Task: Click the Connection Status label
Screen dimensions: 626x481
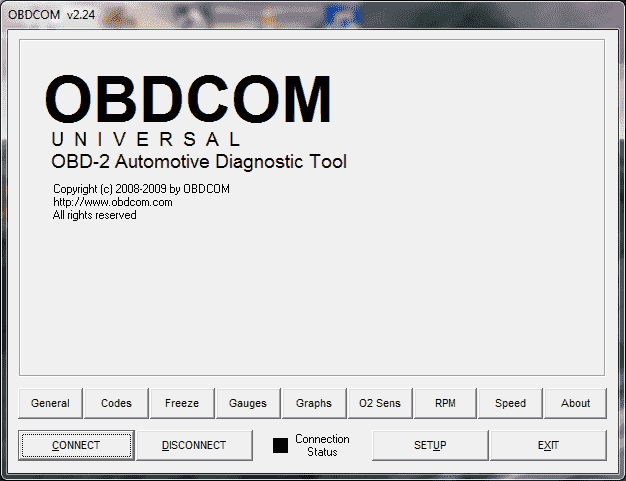Action: click(322, 445)
